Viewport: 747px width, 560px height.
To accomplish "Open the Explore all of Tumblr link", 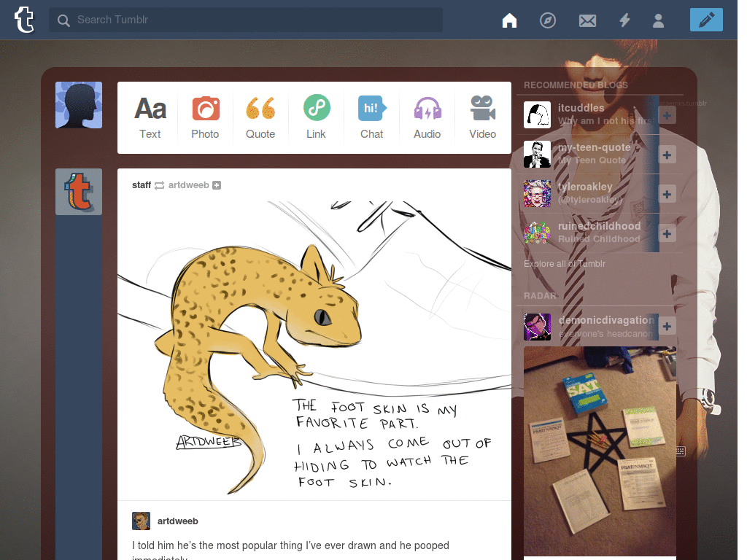I will pyautogui.click(x=565, y=264).
